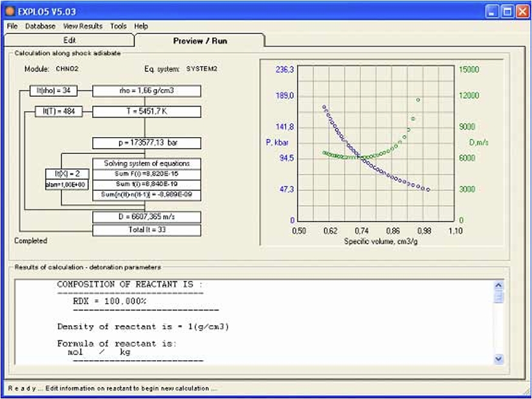Click the It(X) = 2 box
Screen dimensions: 532x399
[x=67, y=174]
